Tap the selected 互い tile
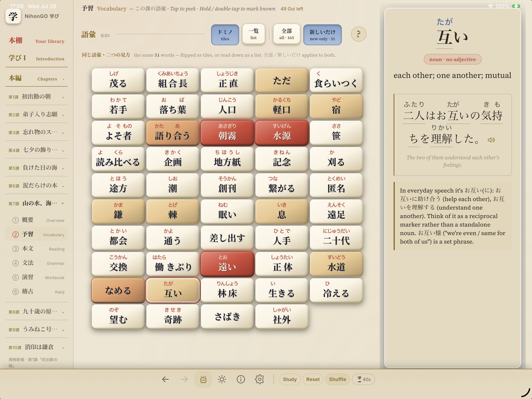Viewport: 532px width, 399px height. pos(173,290)
